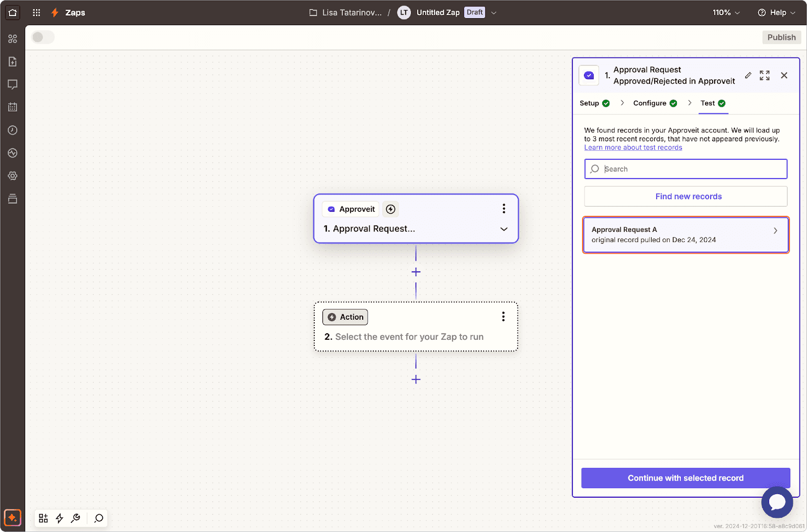Open the sidebar versions stack icon

pyautogui.click(x=13, y=199)
